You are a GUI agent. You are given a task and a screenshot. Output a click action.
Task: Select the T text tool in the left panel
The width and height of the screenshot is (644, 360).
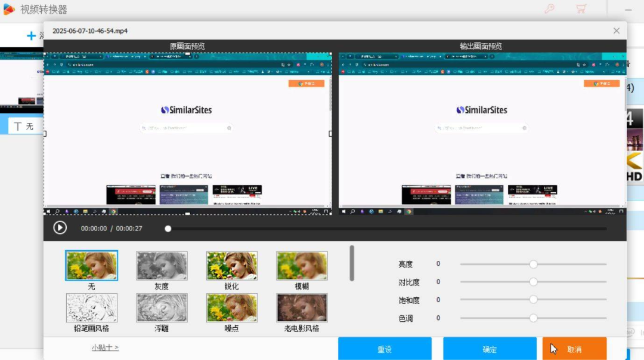click(18, 125)
